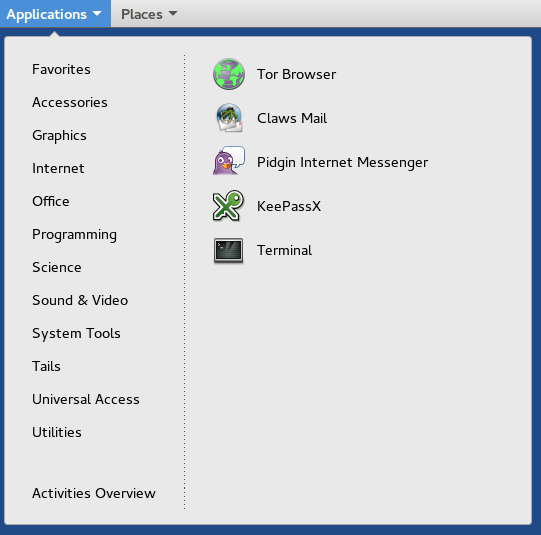Pick the Sound & Video category
This screenshot has width=541, height=535.
click(80, 300)
